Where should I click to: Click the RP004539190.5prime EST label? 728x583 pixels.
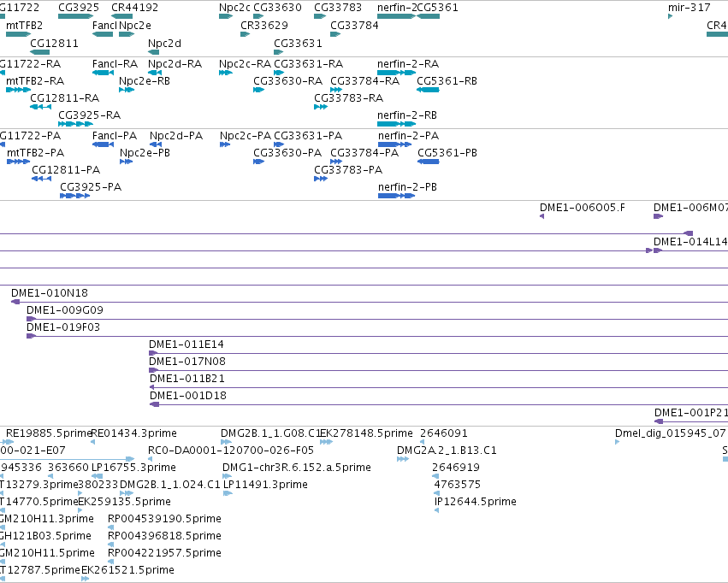[164, 519]
